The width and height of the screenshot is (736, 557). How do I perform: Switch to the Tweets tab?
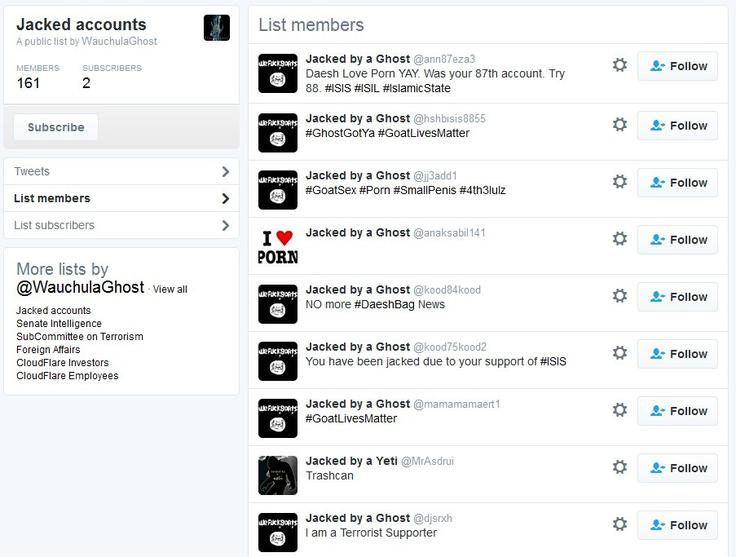pos(122,172)
